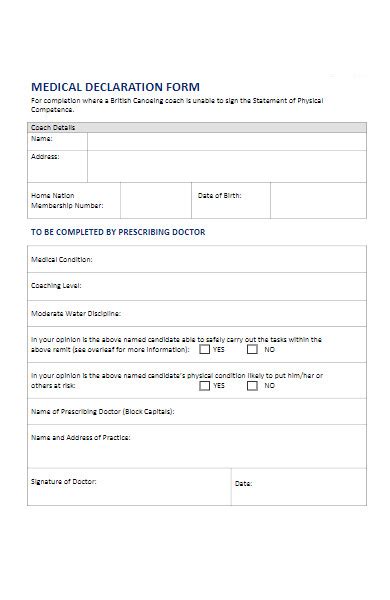Click Name and Address of Practice field
The width and height of the screenshot is (390, 600).
[197, 447]
